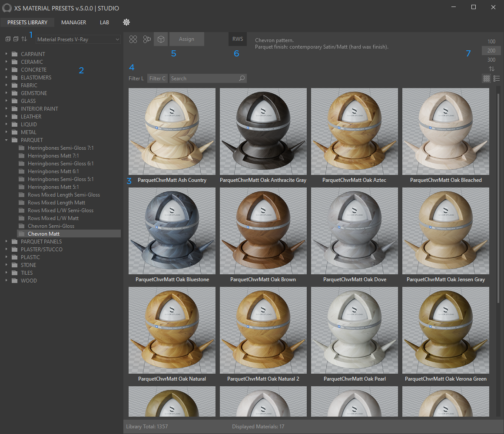The image size is (504, 434).
Task: Click the collapse all folders icon
Action: click(x=16, y=39)
